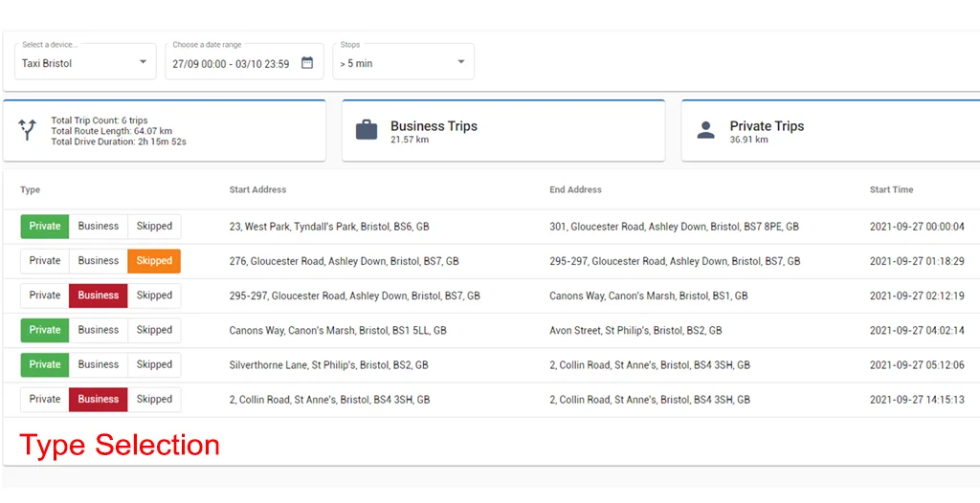
Task: Click start time 2021-09-27 01:18:29
Action: tap(917, 261)
